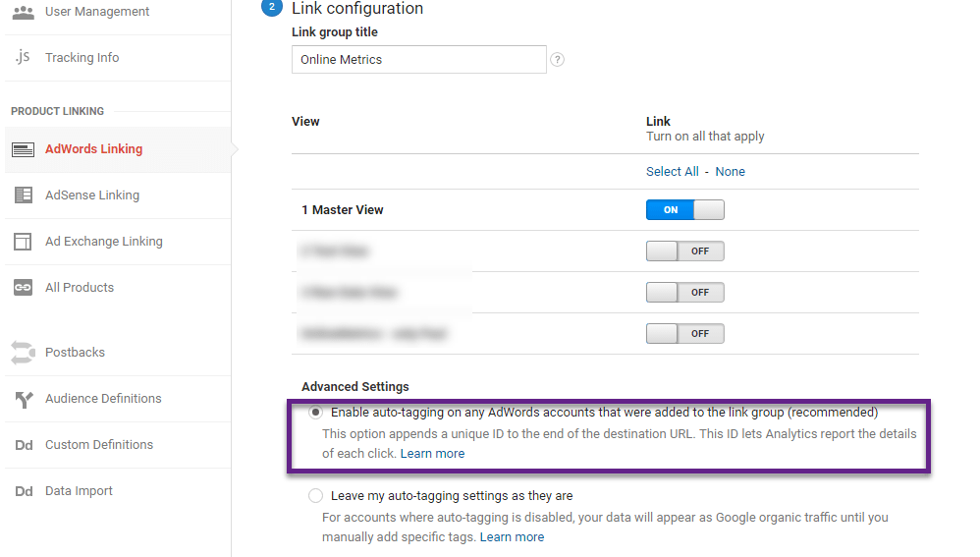This screenshot has width=980, height=557.
Task: Click the Ad Exchange Linking icon
Action: click(23, 242)
